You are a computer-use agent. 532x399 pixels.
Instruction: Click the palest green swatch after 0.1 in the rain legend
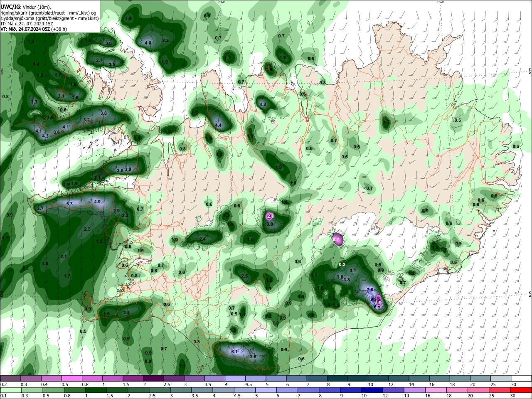[x=10, y=390]
